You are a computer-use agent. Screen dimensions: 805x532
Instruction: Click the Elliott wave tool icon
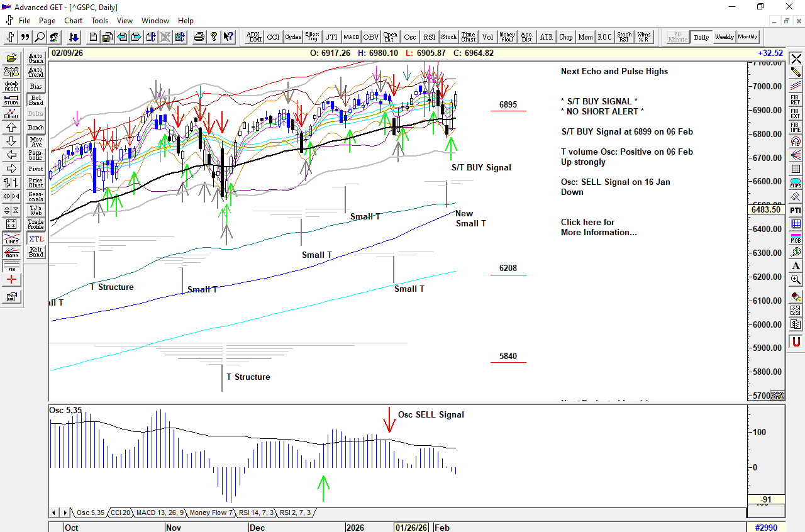[11, 114]
